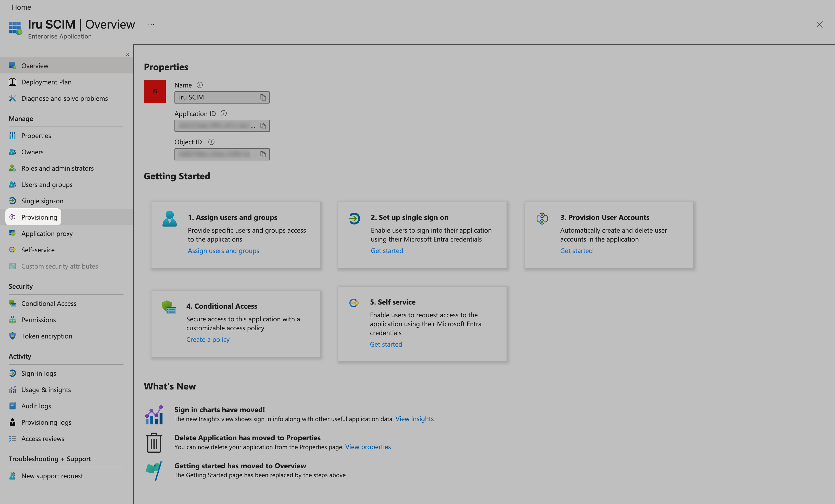Click the Single sign-on sidebar icon

12,201
